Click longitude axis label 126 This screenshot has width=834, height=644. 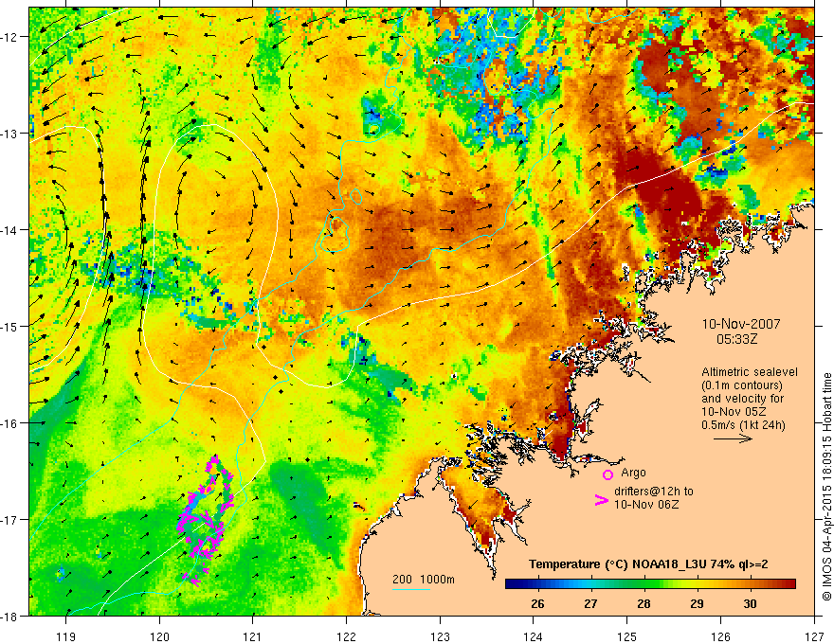click(x=720, y=636)
